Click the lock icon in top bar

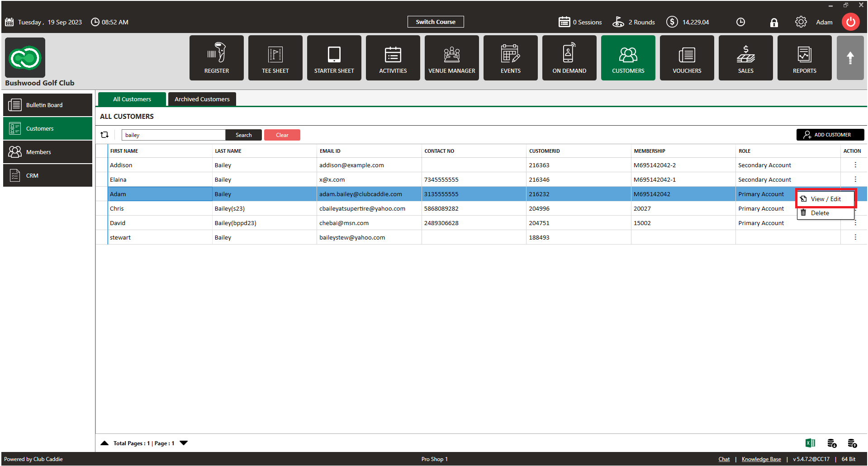[x=774, y=22]
